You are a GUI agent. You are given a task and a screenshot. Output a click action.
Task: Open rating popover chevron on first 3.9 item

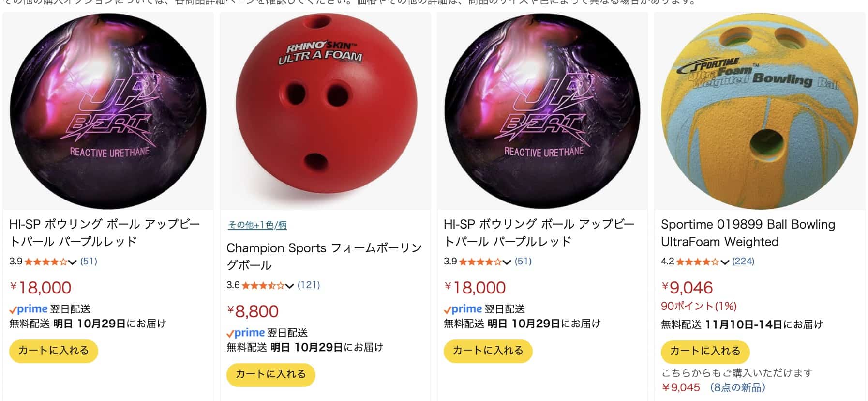[x=72, y=262]
